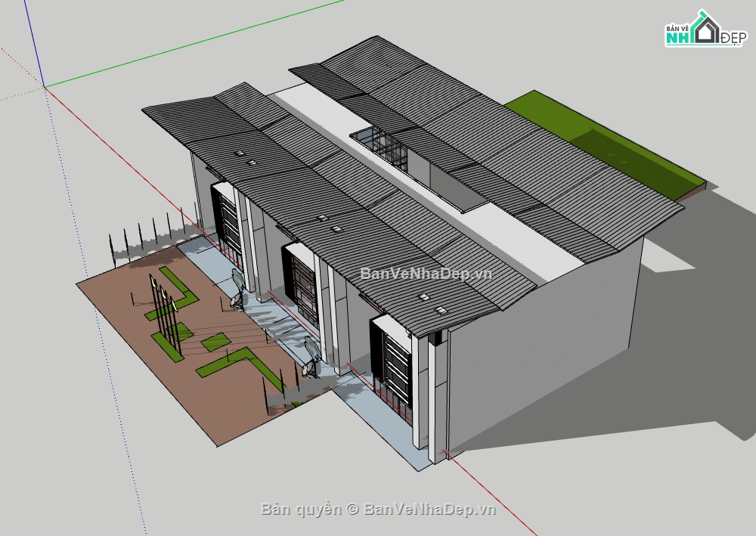This screenshot has width=756, height=536.
Task: Click the ĐẸP text in the logo
Action: [x=733, y=37]
